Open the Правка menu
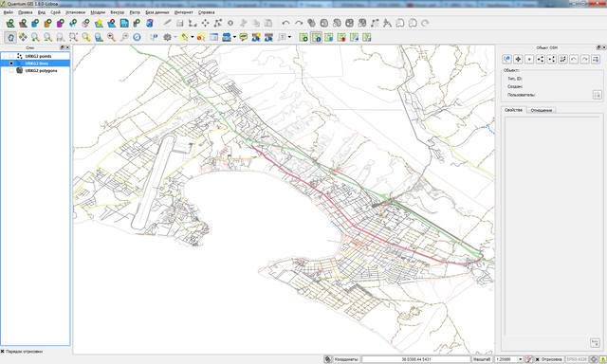This screenshot has height=364, width=607. (x=26, y=12)
